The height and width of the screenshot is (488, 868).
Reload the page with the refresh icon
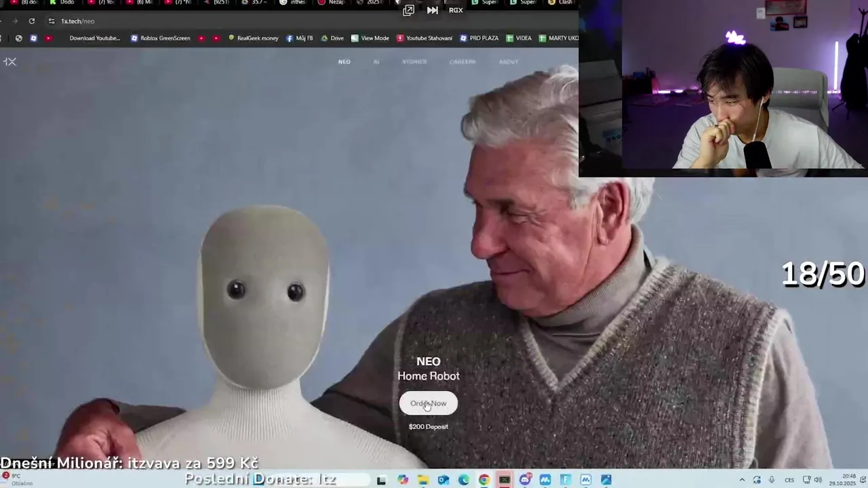click(x=31, y=21)
